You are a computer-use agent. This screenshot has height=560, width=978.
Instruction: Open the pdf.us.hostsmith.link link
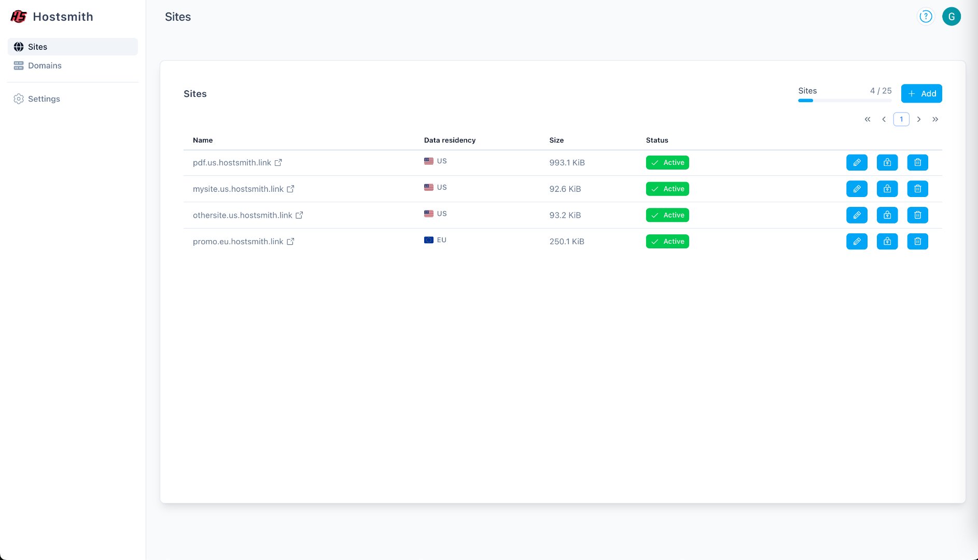pos(232,163)
